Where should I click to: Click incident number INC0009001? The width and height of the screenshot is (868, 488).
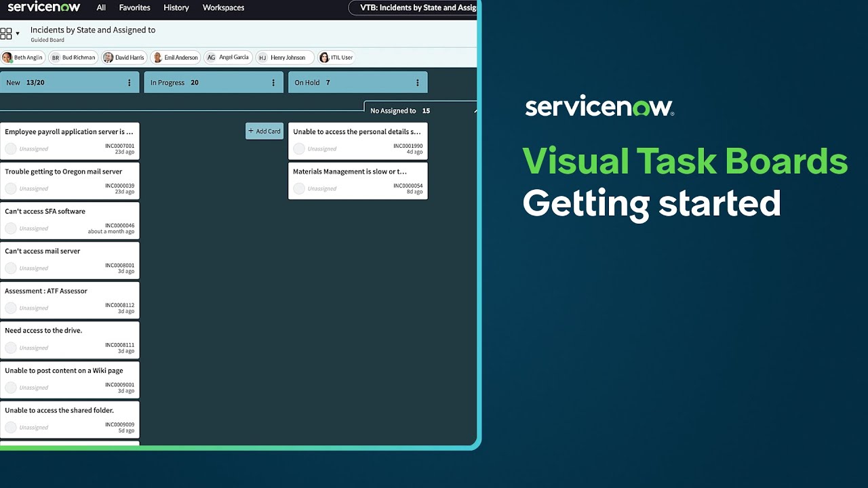[x=120, y=385]
